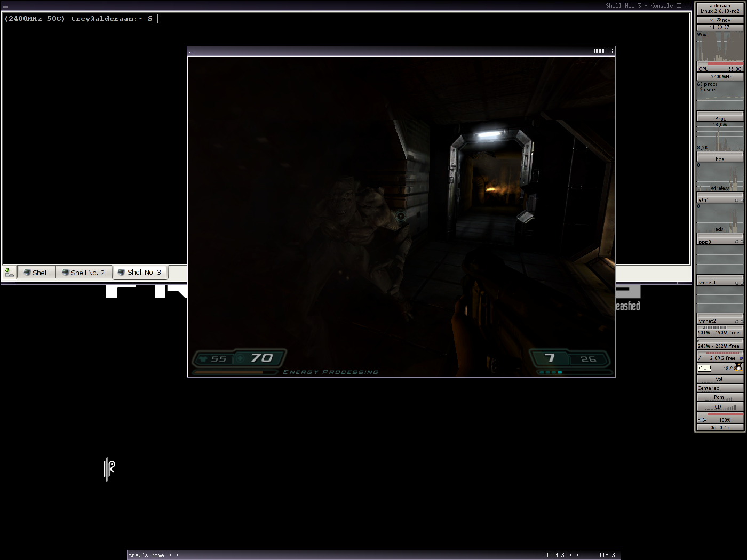This screenshot has width=747, height=560.
Task: Click the reserve ammo 26 on DOOM HUD
Action: click(x=589, y=359)
